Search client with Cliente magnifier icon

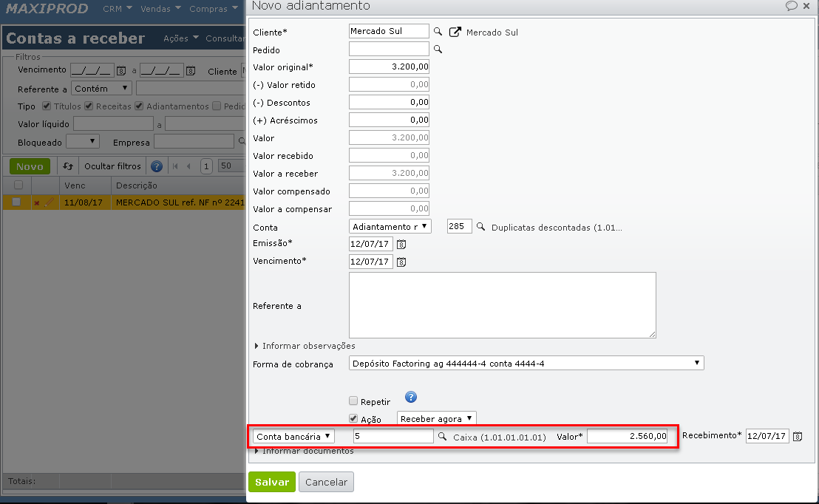tap(438, 31)
